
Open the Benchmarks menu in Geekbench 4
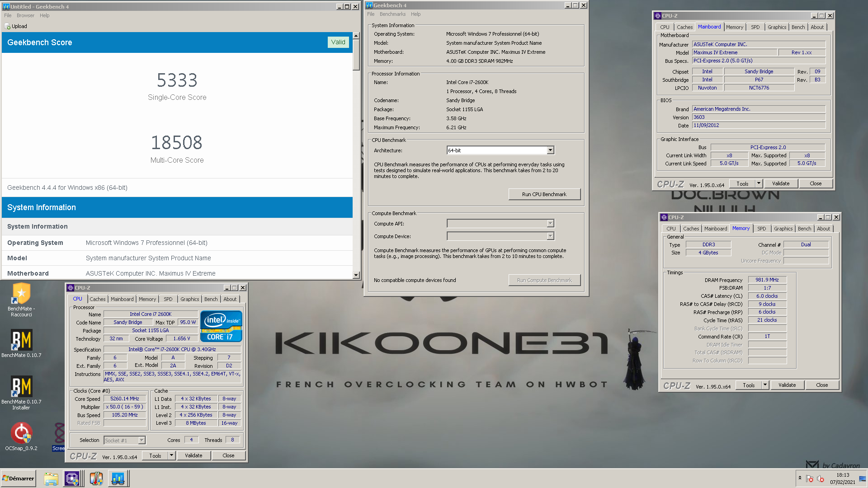coord(392,14)
